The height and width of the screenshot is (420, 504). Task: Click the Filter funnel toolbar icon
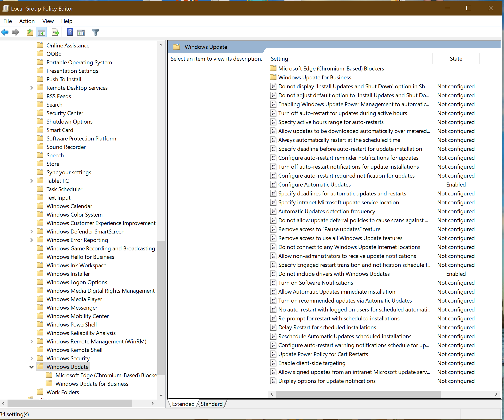95,32
